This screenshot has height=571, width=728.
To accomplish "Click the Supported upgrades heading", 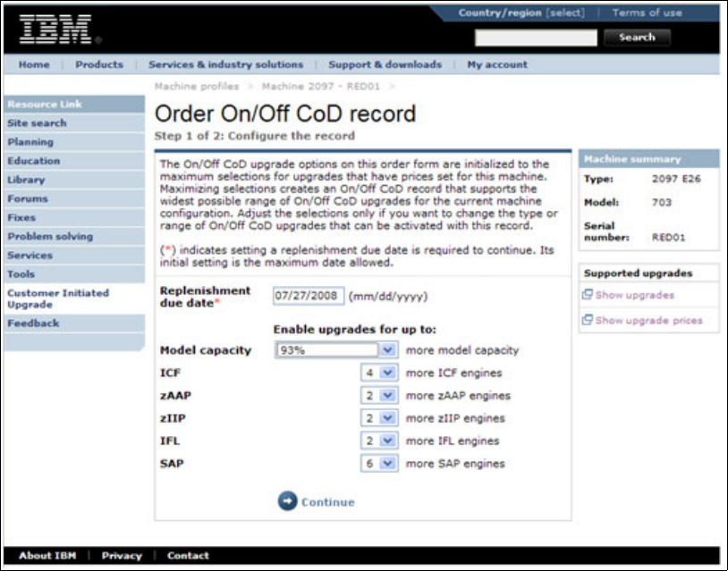I will pyautogui.click(x=638, y=273).
